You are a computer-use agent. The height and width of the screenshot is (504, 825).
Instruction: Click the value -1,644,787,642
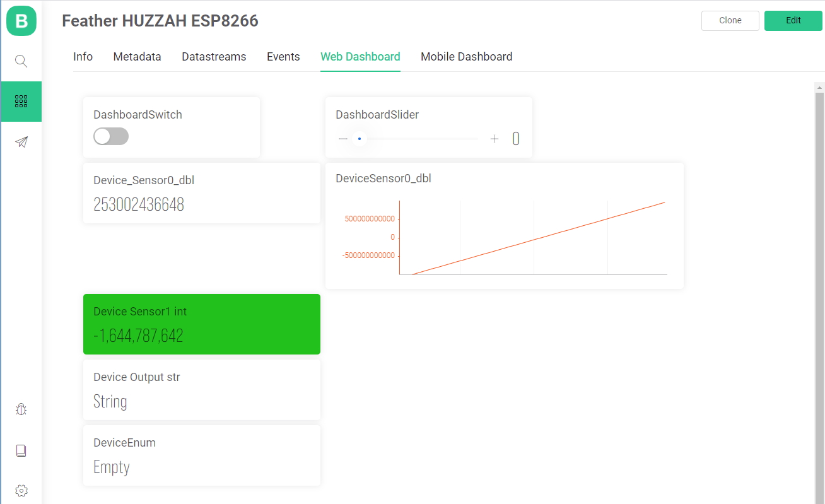pyautogui.click(x=138, y=336)
